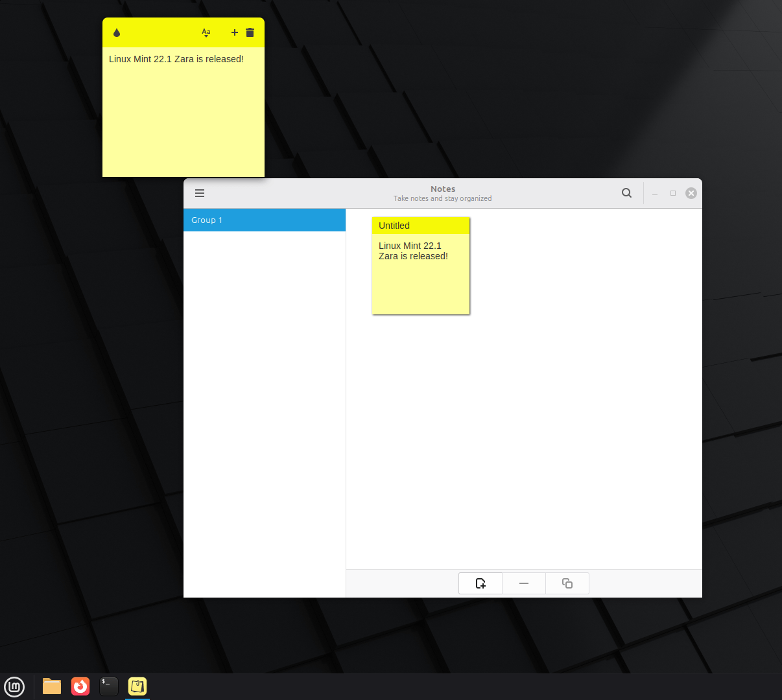
Task: Select the Untitled note thumbnail
Action: point(420,274)
